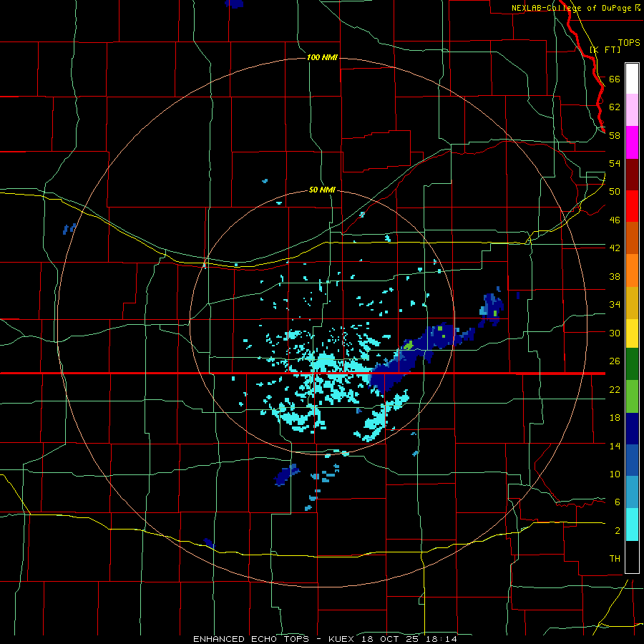Click the TOPS legend heading
Viewport: 644px width, 644px height.
coord(629,42)
